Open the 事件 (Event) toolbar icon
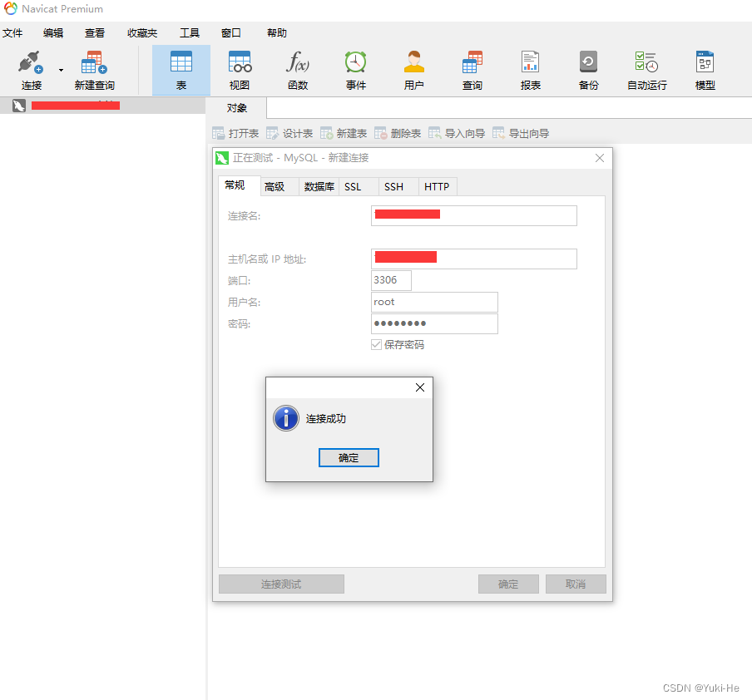The width and height of the screenshot is (752, 700). pyautogui.click(x=356, y=70)
